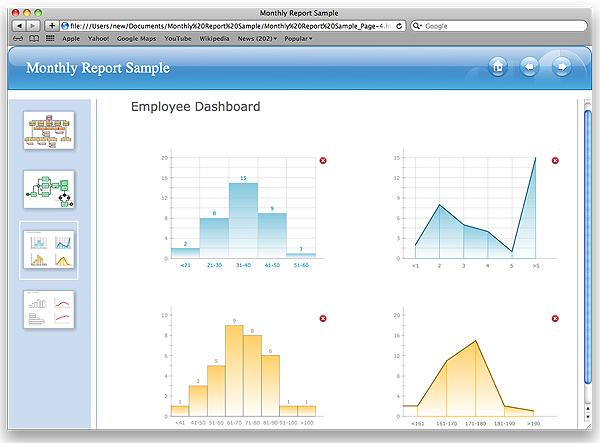Click the add bookmark plus button

click(52, 24)
